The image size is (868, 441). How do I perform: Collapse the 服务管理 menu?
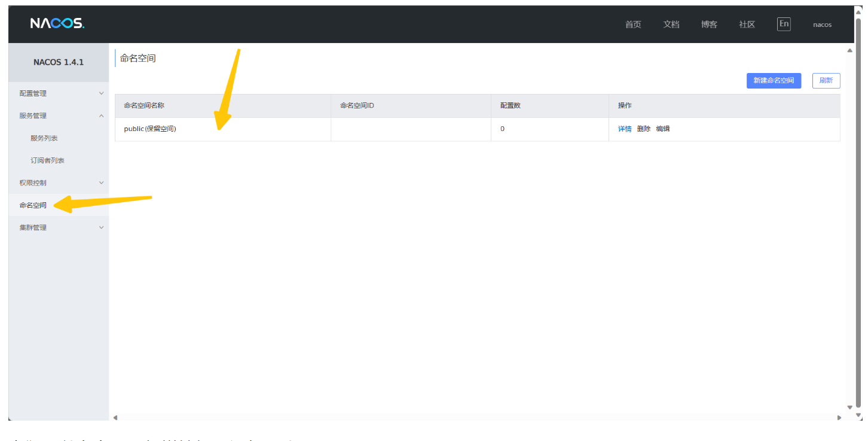pyautogui.click(x=59, y=115)
